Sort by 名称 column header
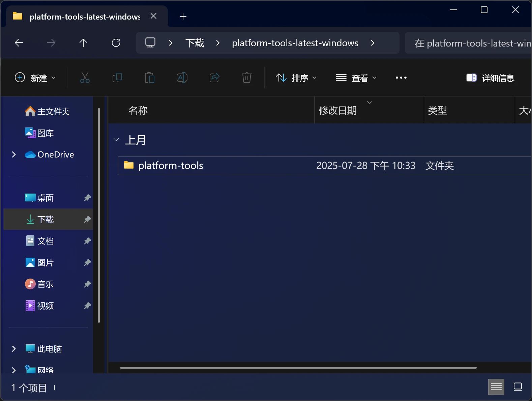 tap(211, 110)
